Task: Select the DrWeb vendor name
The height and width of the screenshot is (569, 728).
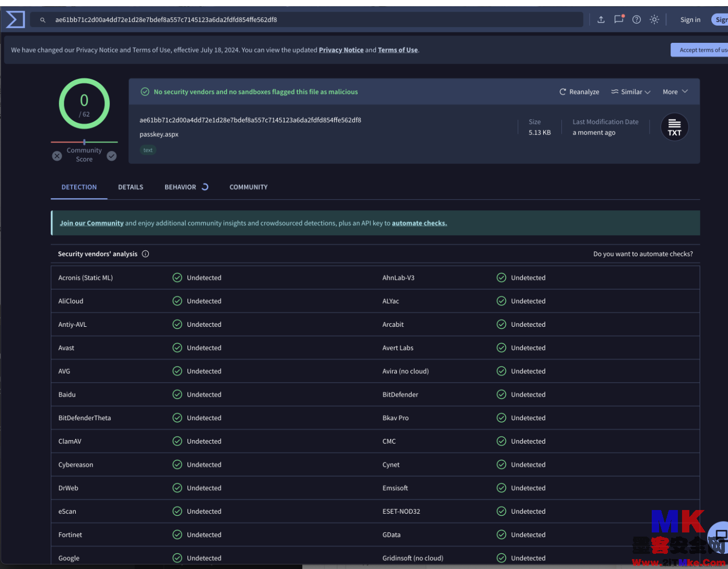Action: (68, 488)
